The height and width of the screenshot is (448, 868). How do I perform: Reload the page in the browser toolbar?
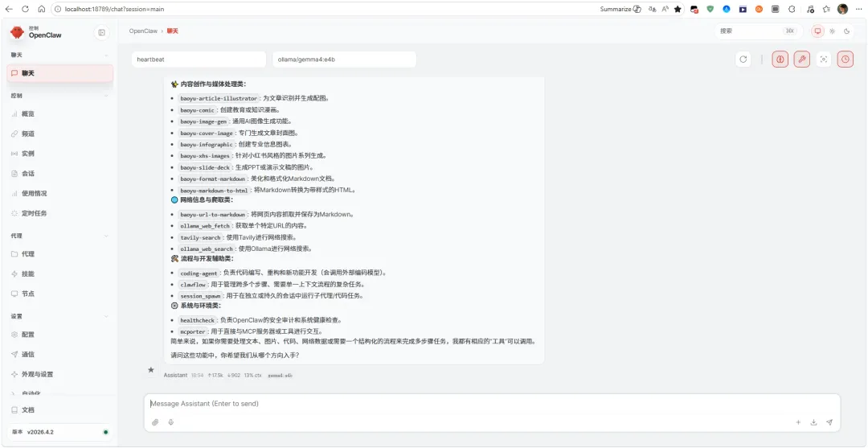[x=26, y=9]
